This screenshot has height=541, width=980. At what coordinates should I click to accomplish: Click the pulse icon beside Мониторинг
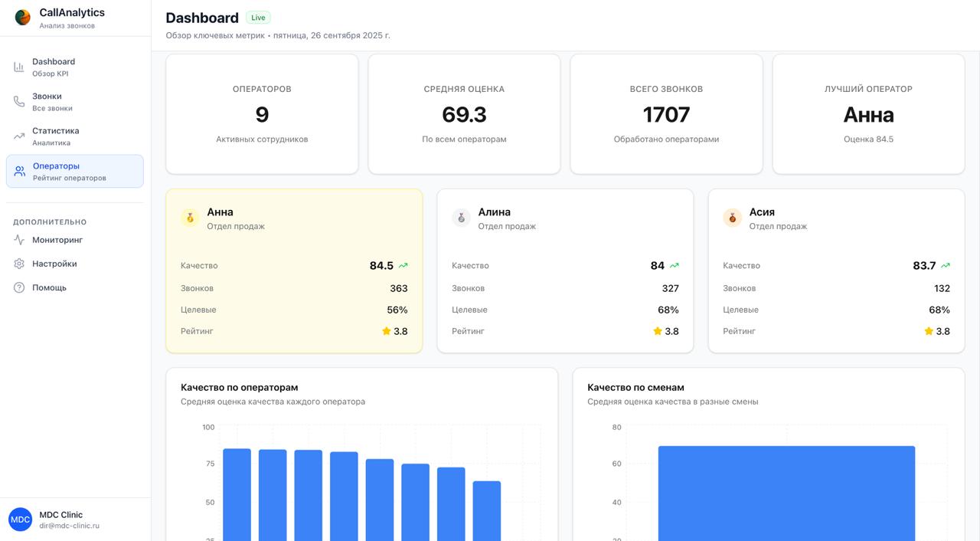[x=19, y=240]
